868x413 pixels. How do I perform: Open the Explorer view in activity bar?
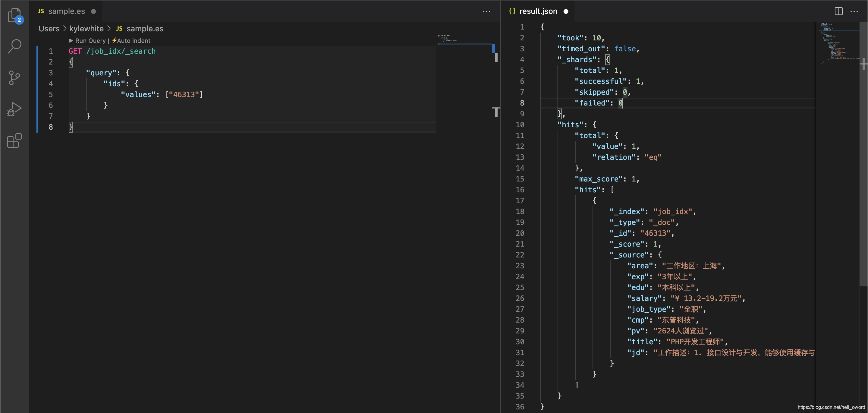(x=14, y=15)
